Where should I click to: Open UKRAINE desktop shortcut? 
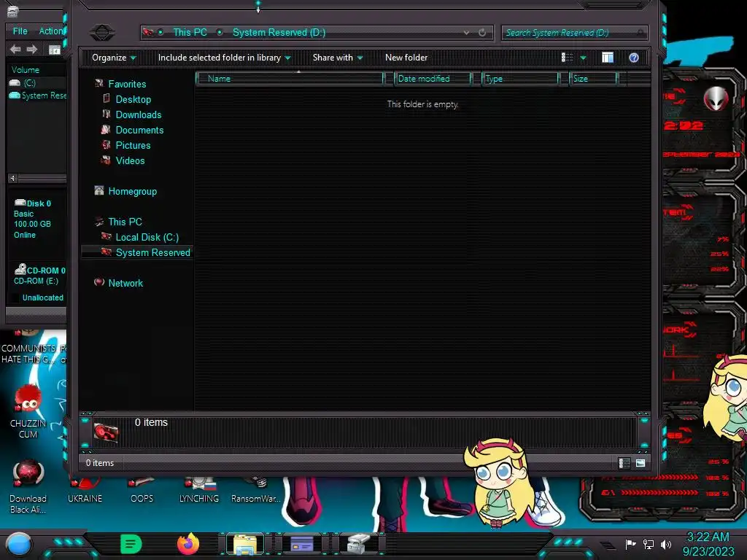click(x=85, y=491)
